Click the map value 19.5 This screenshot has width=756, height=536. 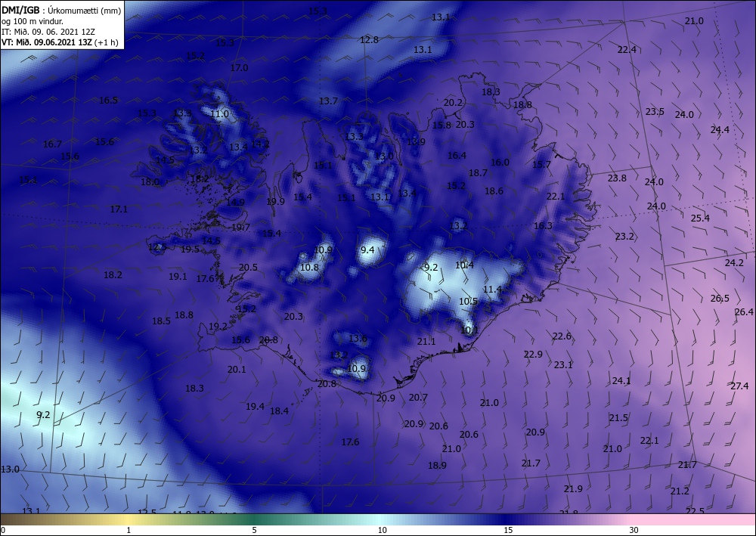tap(190, 249)
